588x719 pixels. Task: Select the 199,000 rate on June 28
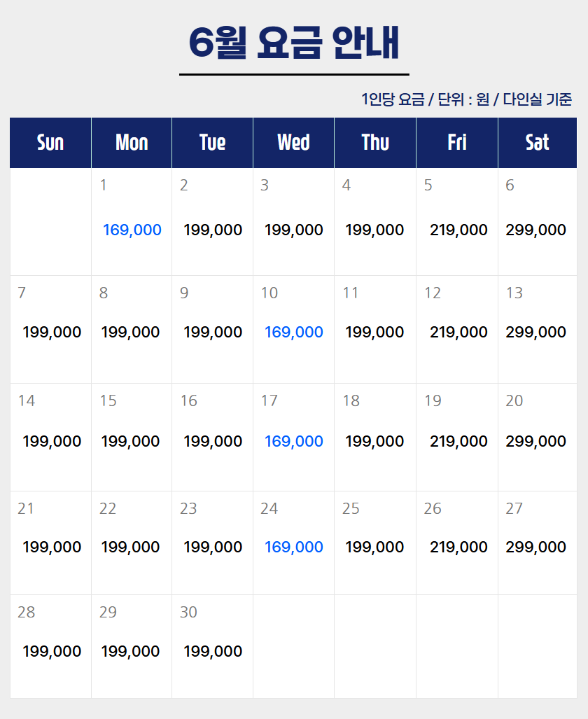coord(52,651)
